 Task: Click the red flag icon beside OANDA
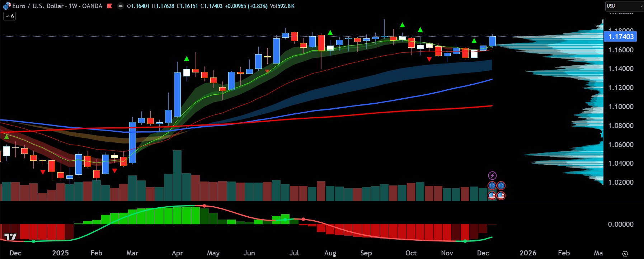[110, 6]
